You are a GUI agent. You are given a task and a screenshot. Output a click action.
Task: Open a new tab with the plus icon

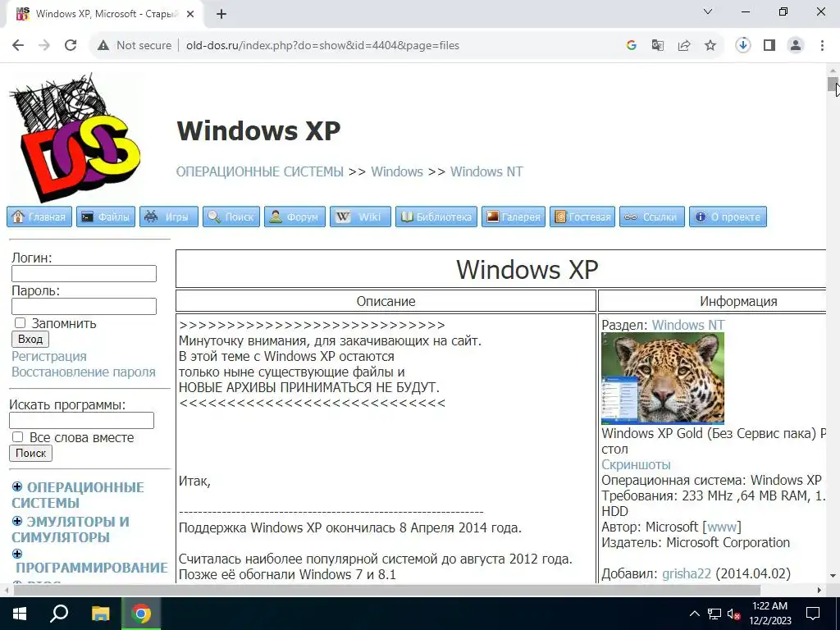click(221, 15)
